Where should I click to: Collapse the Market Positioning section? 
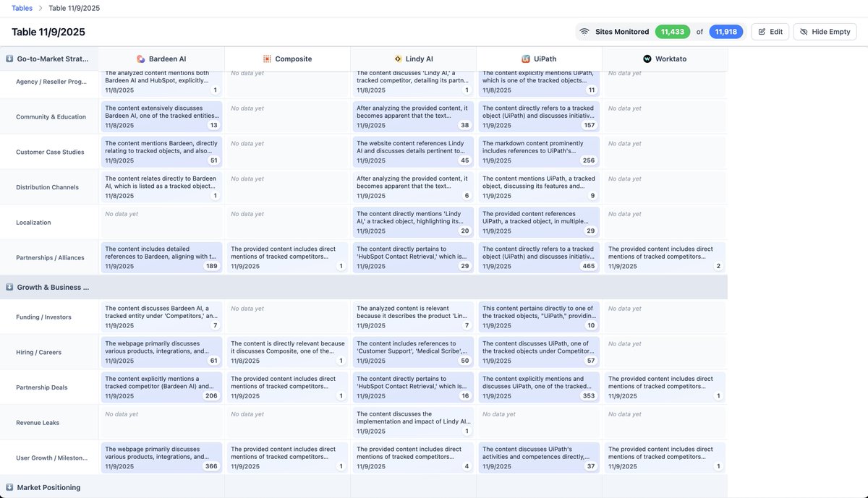[x=9, y=487]
